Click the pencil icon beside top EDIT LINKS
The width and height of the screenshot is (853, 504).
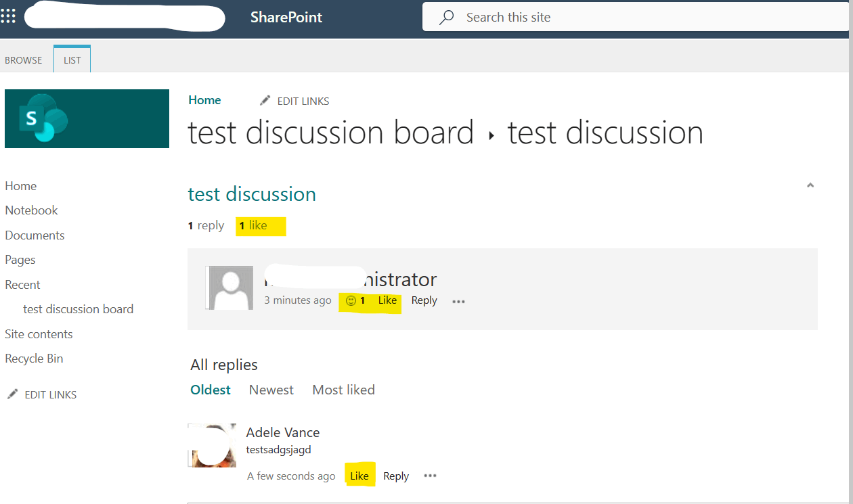point(265,101)
